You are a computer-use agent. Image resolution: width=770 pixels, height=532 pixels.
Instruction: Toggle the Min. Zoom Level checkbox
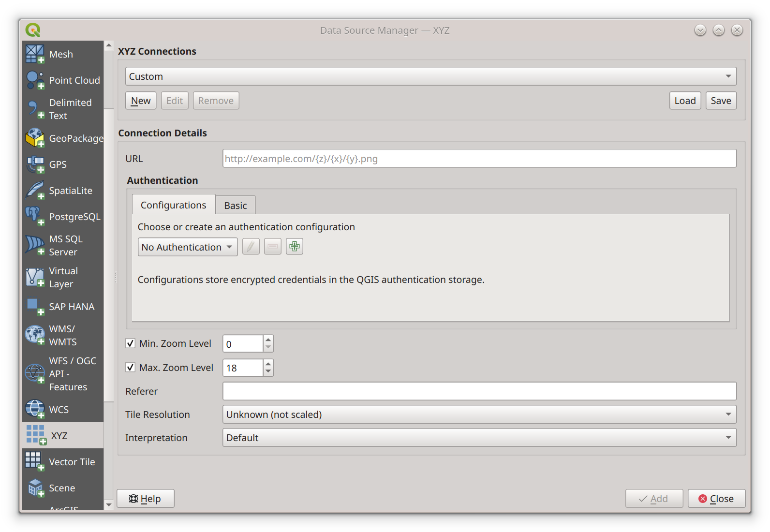[x=130, y=343]
